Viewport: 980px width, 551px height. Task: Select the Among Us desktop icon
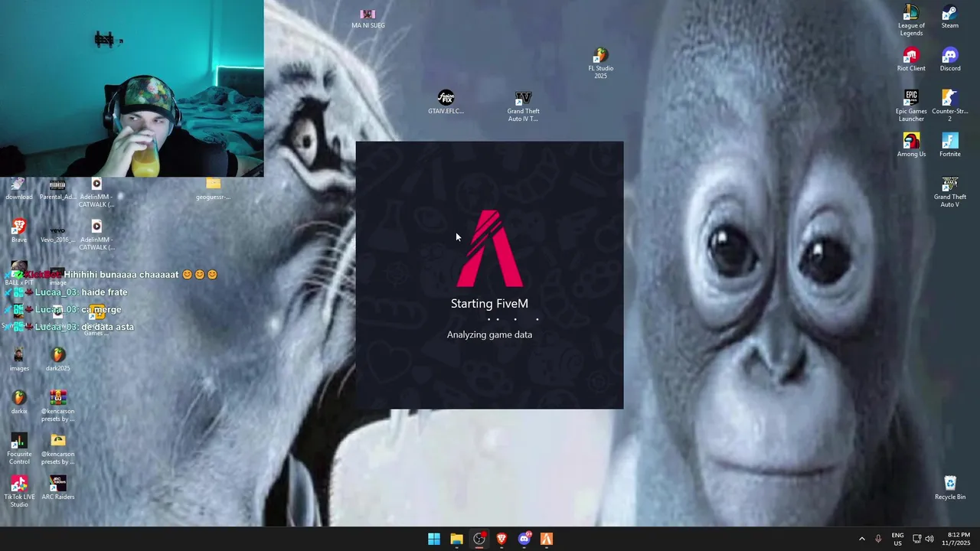tap(911, 146)
